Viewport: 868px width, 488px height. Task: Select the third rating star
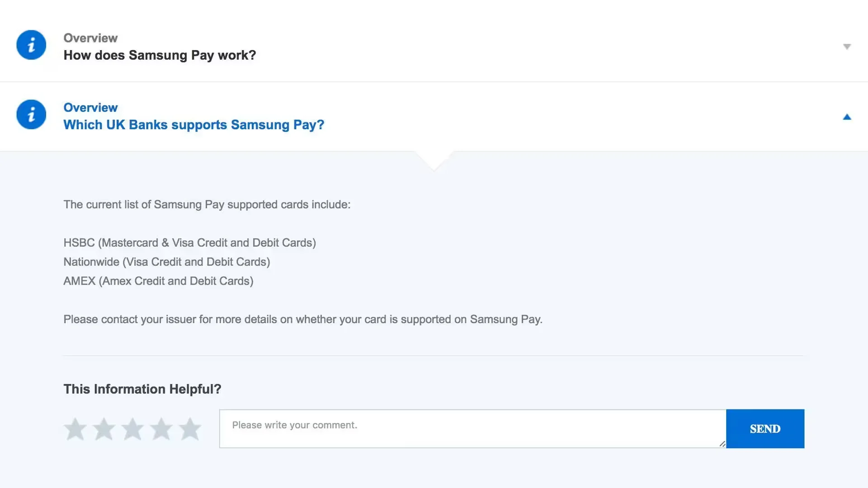[132, 429]
